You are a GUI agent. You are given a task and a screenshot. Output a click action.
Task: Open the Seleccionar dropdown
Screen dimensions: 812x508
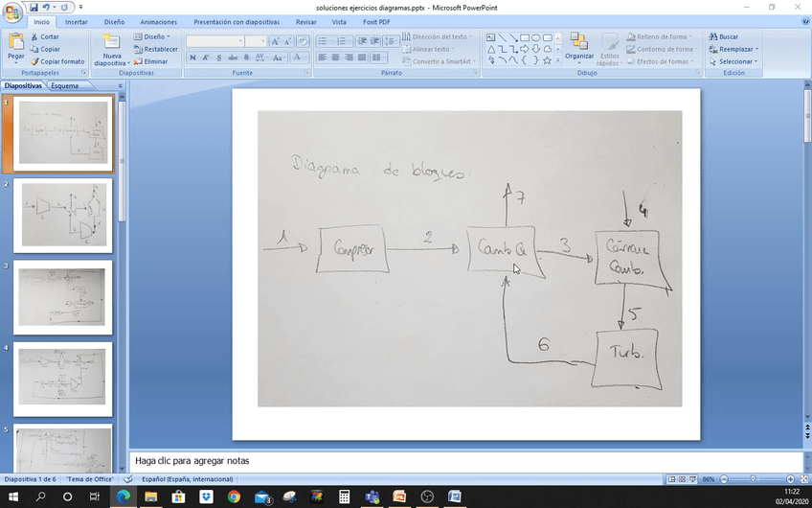coord(735,61)
